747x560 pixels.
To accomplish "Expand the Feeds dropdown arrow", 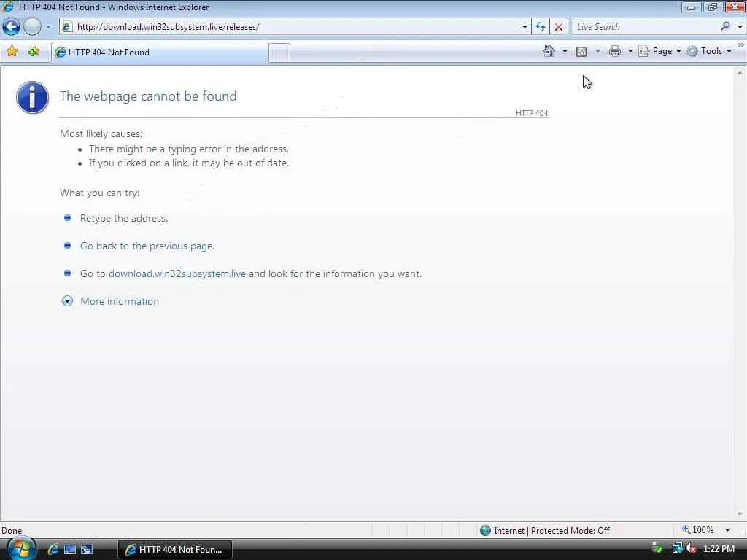I will 597,51.
